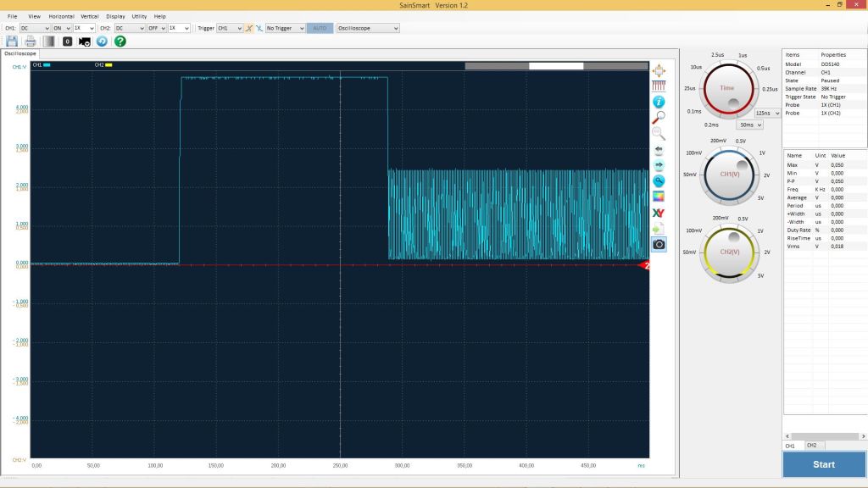Open the 125ns time dropdown

coord(767,113)
